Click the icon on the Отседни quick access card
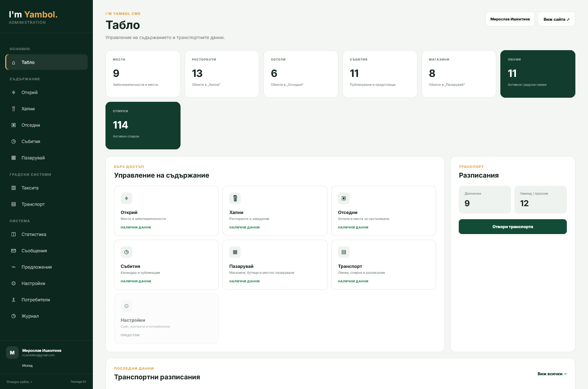Image resolution: width=588 pixels, height=389 pixels. coord(344,198)
